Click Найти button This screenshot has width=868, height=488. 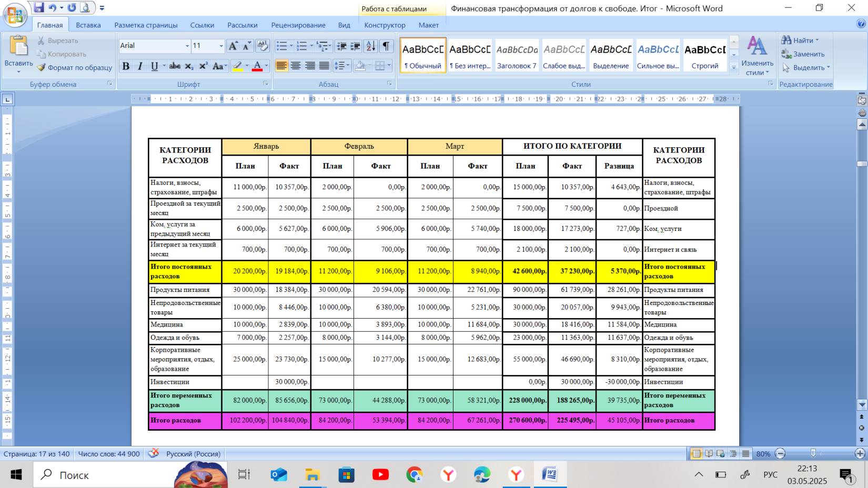(x=800, y=40)
